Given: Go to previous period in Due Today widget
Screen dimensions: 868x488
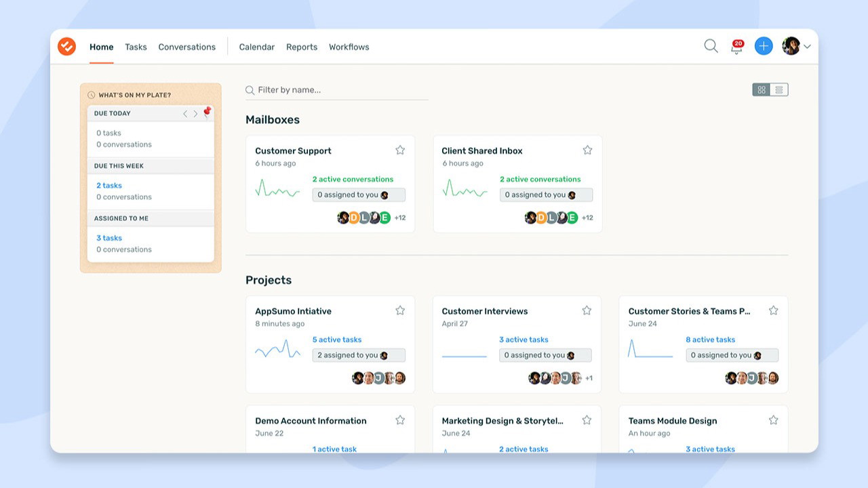Looking at the screenshot, I should click(185, 114).
